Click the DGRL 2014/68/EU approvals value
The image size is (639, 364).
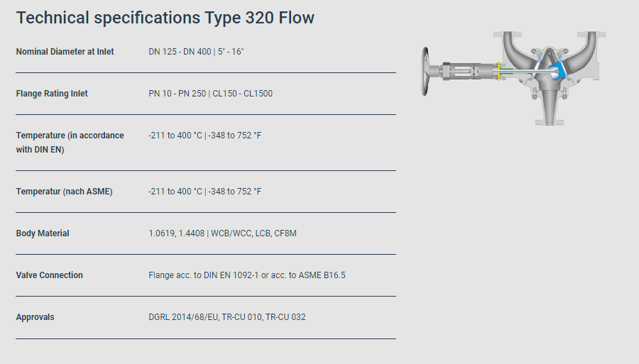tap(226, 317)
